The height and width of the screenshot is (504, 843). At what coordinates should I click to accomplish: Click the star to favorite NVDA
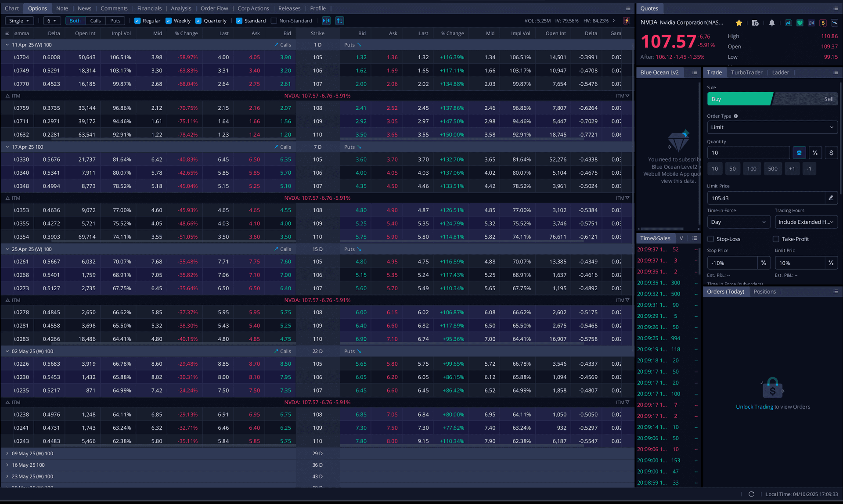tap(739, 22)
